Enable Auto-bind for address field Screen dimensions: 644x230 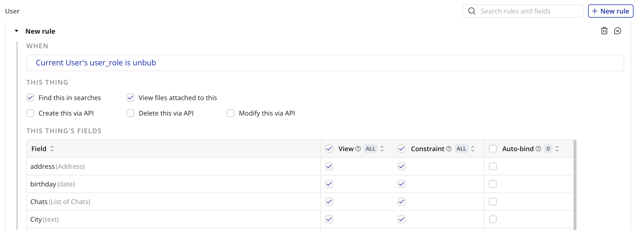[x=493, y=166]
